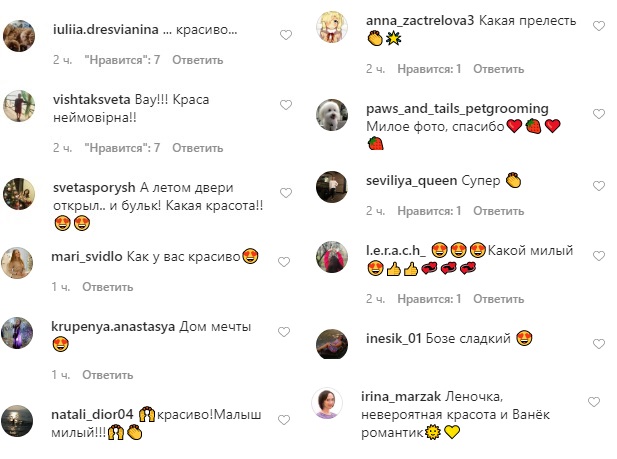Like natali_dior04's comment heart
The width and height of the screenshot is (617, 459).
pyautogui.click(x=284, y=420)
